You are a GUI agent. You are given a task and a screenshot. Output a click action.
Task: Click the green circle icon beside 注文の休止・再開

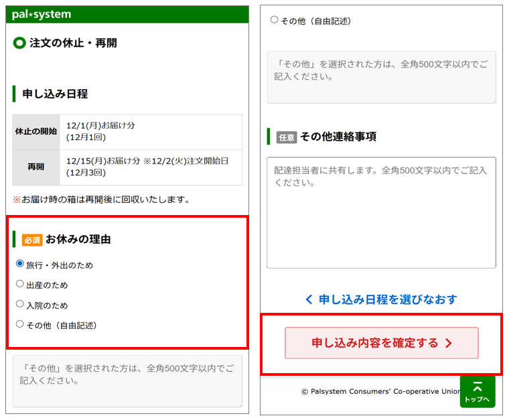pos(19,43)
